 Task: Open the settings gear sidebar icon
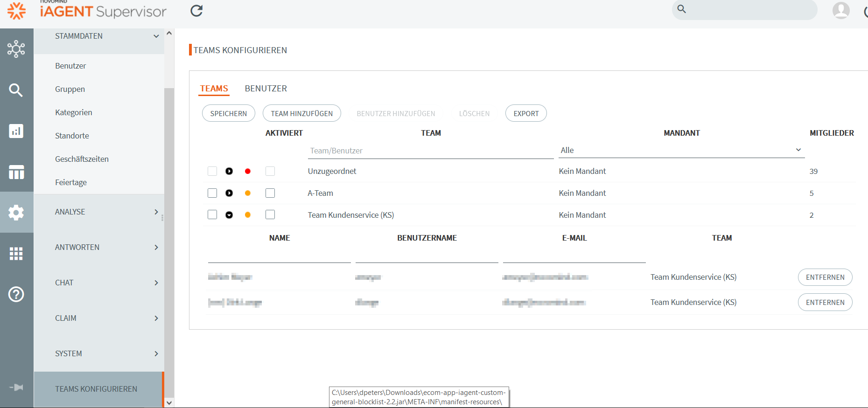[16, 213]
